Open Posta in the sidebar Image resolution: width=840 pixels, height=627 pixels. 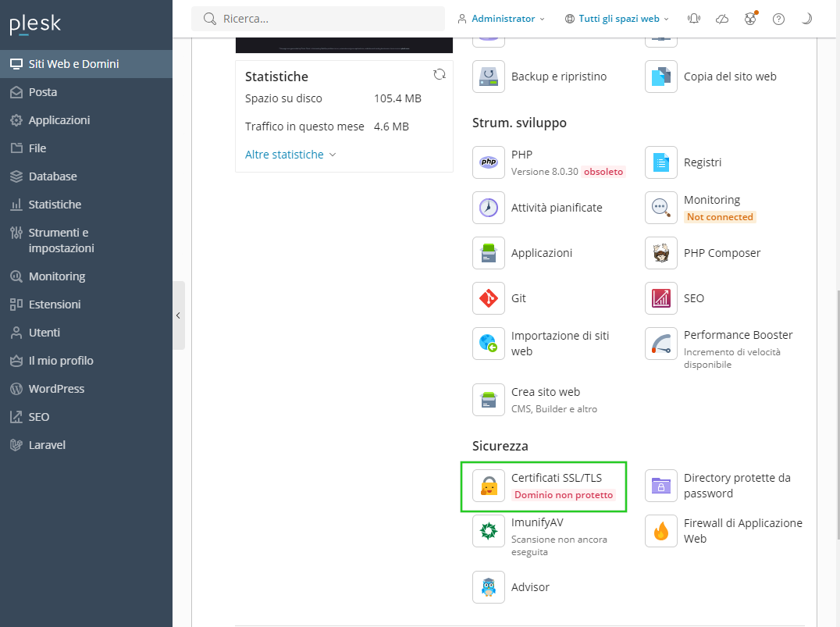[86, 92]
